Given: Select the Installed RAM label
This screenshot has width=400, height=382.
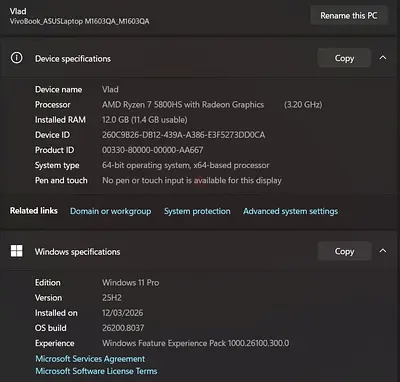Looking at the screenshot, I should [x=60, y=120].
